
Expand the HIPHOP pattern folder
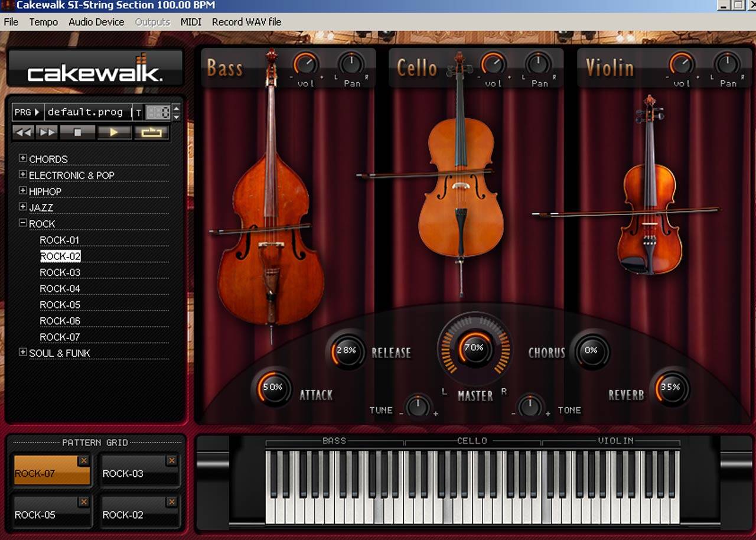(22, 191)
